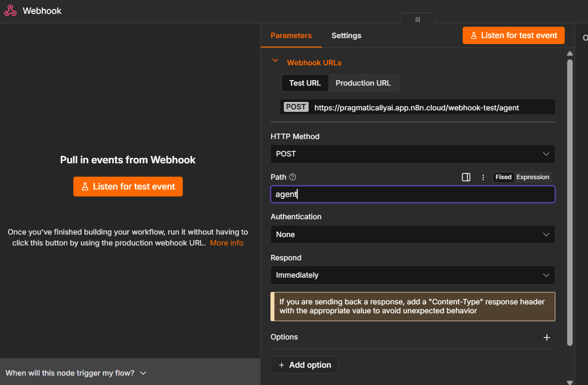Select the Test URL toggle
Viewport: 588px width, 385px height.
click(x=305, y=83)
